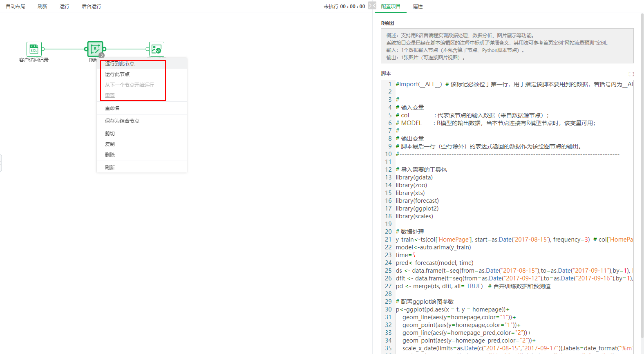Click 删除 in the context menu

110,155
